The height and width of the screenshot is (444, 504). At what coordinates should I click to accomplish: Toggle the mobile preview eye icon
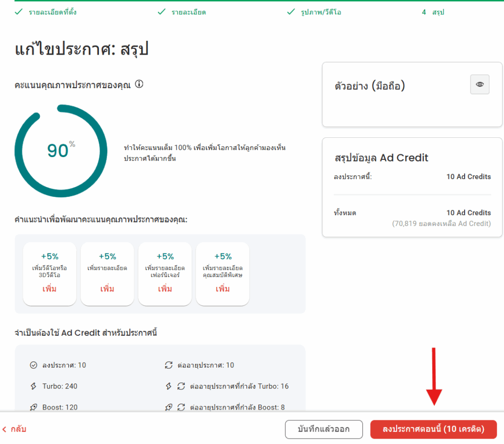pos(479,85)
